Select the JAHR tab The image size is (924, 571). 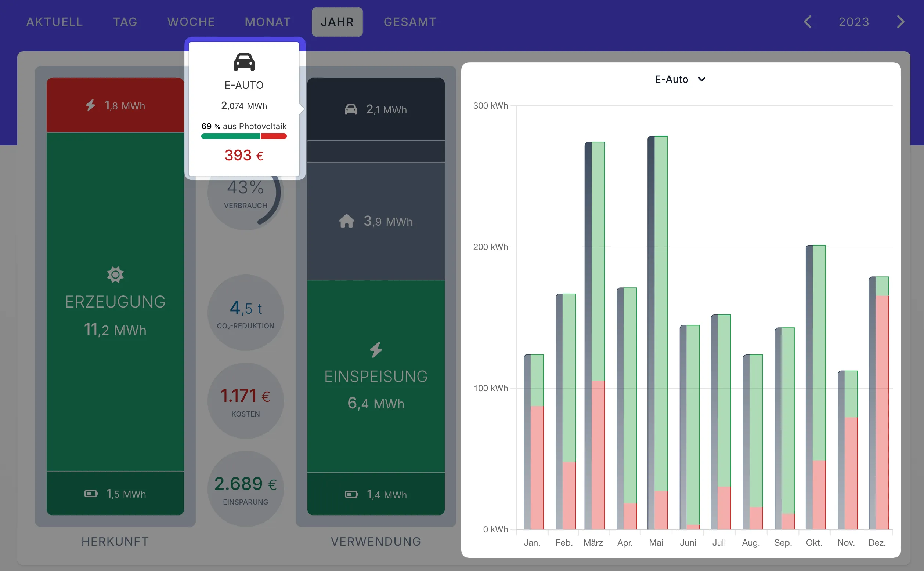337,22
